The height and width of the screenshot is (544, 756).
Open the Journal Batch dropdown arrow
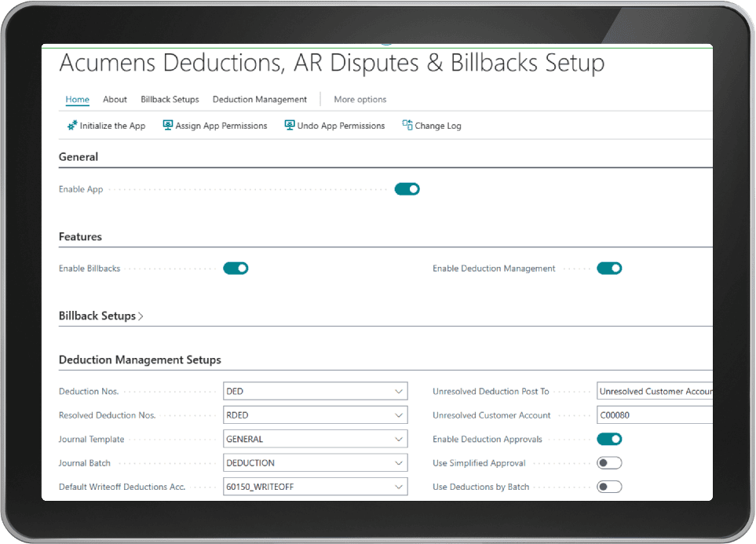coord(399,463)
